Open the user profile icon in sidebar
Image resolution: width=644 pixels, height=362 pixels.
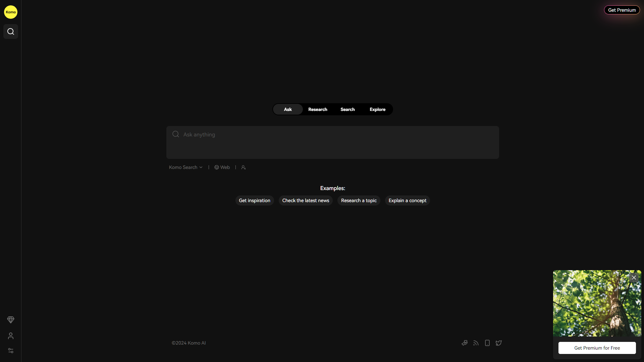coord(11,336)
